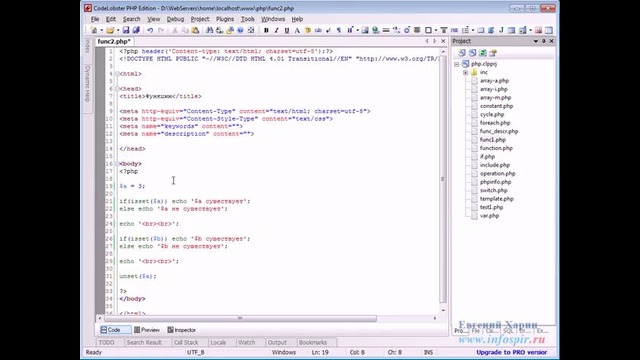The width and height of the screenshot is (640, 360).
Task: Click the heading H toolbar icon
Action: pos(350,30)
